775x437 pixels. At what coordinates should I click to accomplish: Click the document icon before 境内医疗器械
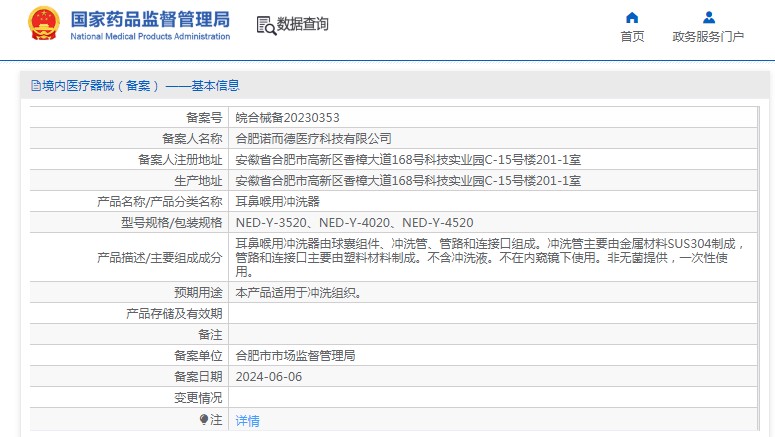pos(36,86)
